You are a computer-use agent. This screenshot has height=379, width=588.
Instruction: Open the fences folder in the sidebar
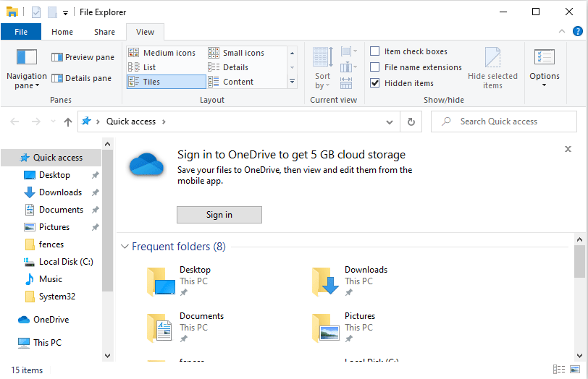[44, 244]
